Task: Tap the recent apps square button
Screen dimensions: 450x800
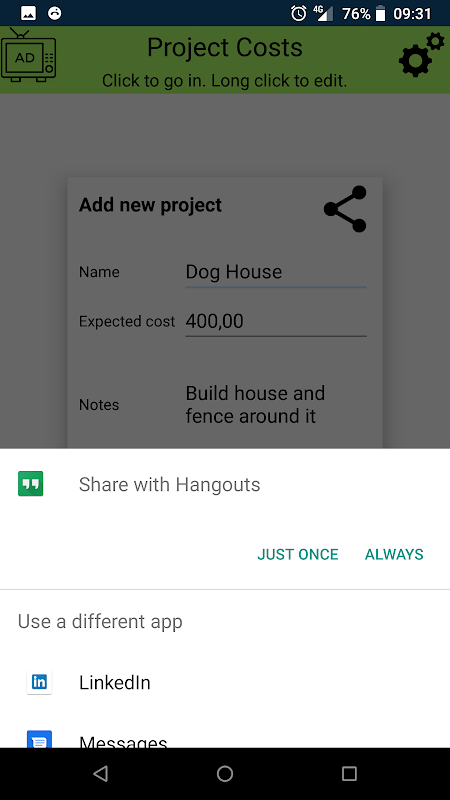Action: pos(349,774)
